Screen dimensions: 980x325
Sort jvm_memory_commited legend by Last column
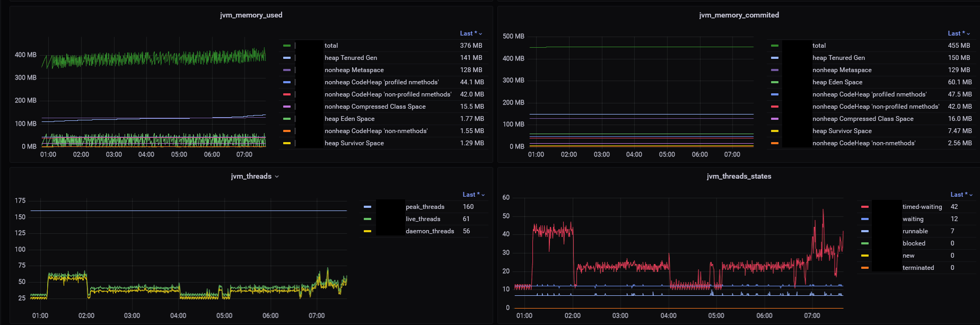click(959, 33)
